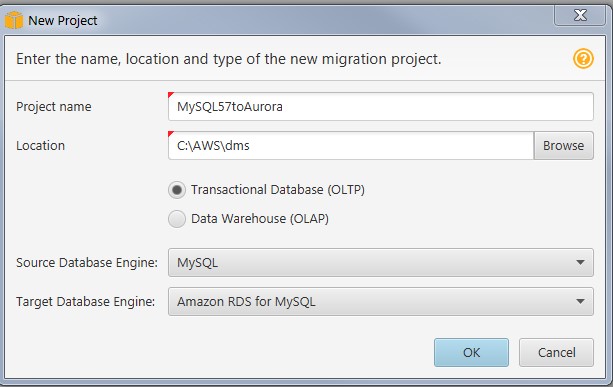The width and height of the screenshot is (613, 387).
Task: Open the Target Database Engine dropdown
Action: 381,302
